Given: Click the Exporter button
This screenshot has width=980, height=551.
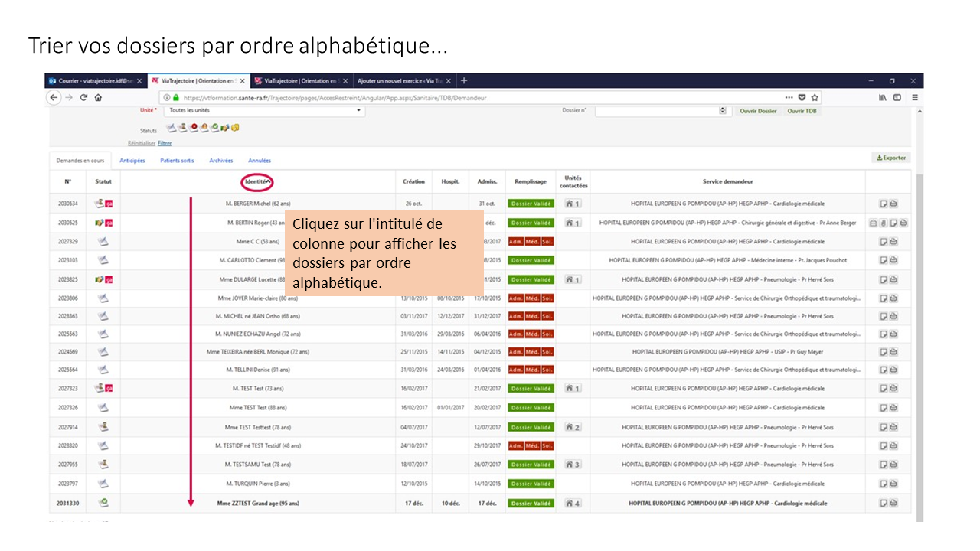Looking at the screenshot, I should pos(890,158).
